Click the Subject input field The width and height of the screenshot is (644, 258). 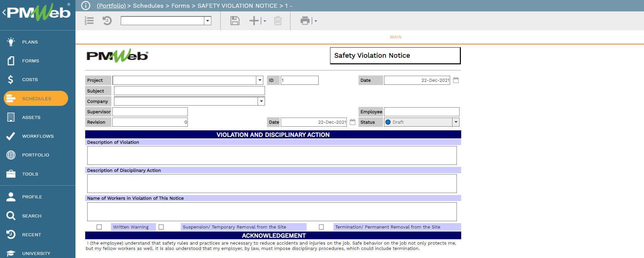click(x=189, y=91)
